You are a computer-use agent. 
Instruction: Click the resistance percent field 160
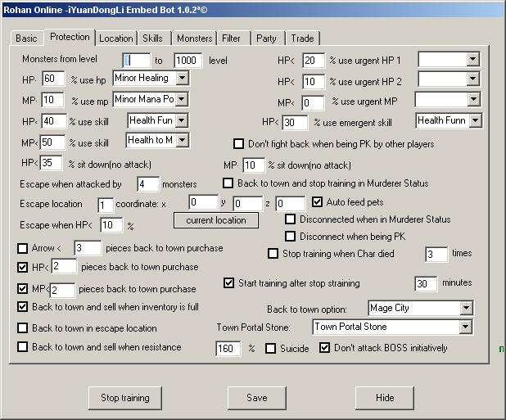[x=228, y=349]
